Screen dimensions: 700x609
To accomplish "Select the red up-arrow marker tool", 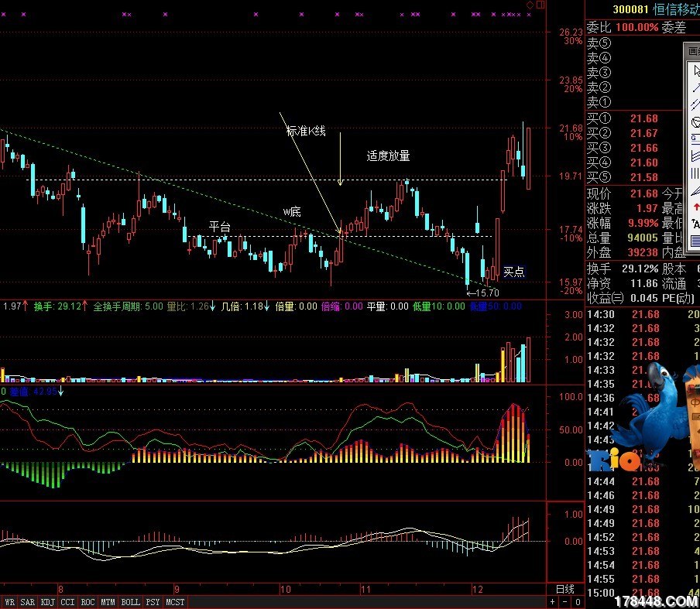I will click(x=696, y=207).
